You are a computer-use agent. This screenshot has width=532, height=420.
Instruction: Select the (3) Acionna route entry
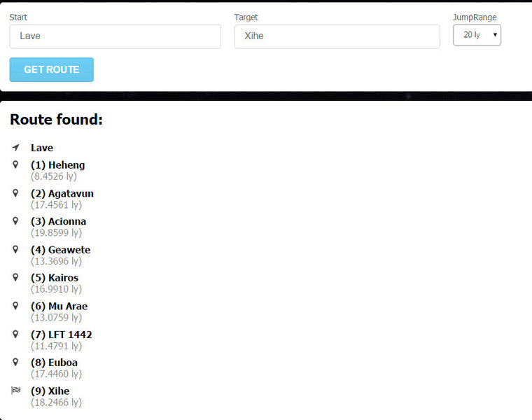coord(58,221)
